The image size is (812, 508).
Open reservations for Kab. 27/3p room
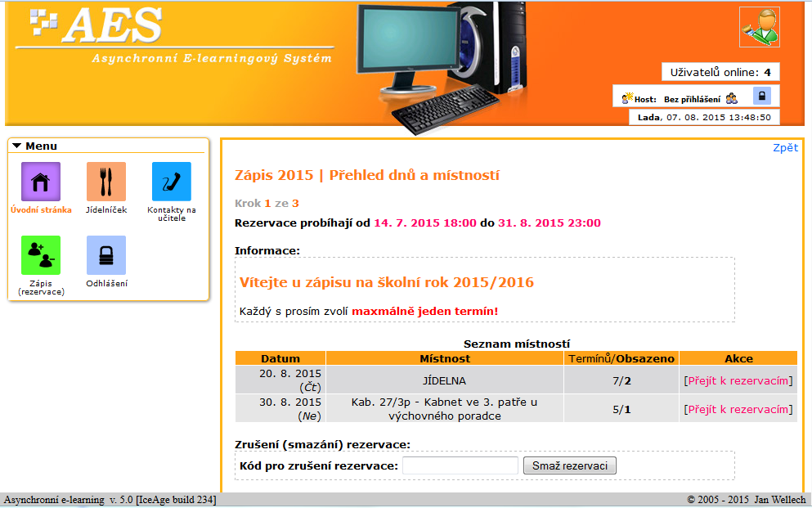click(738, 409)
